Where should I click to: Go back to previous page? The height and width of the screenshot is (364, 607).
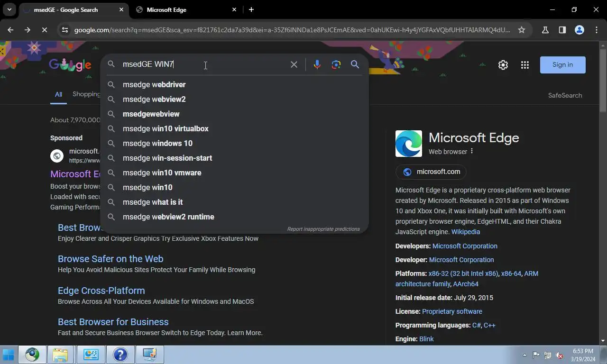10,30
